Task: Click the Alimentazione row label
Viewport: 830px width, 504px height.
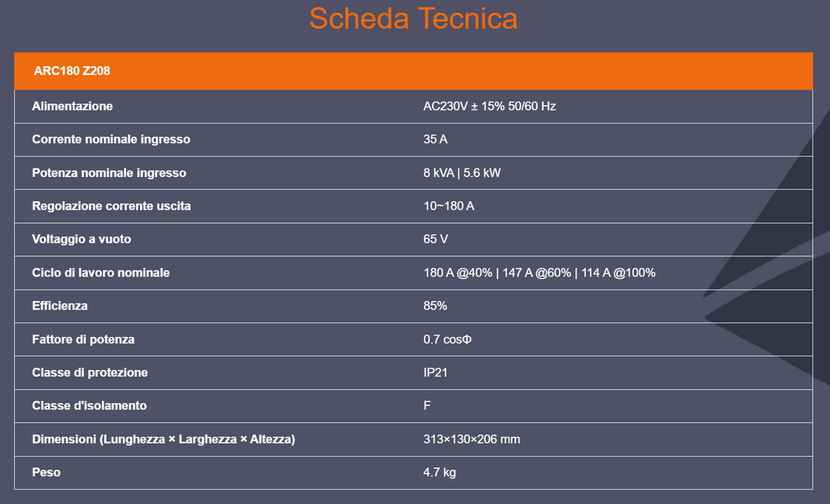Action: click(x=73, y=106)
